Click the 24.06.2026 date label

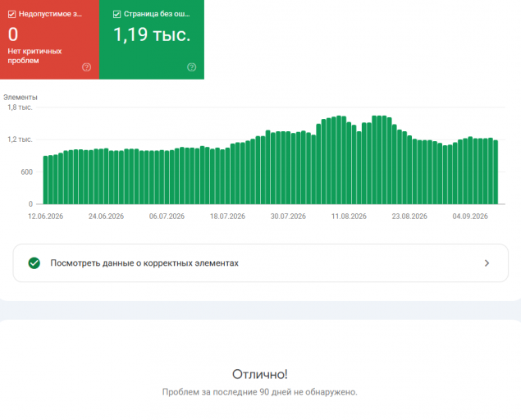106,217
